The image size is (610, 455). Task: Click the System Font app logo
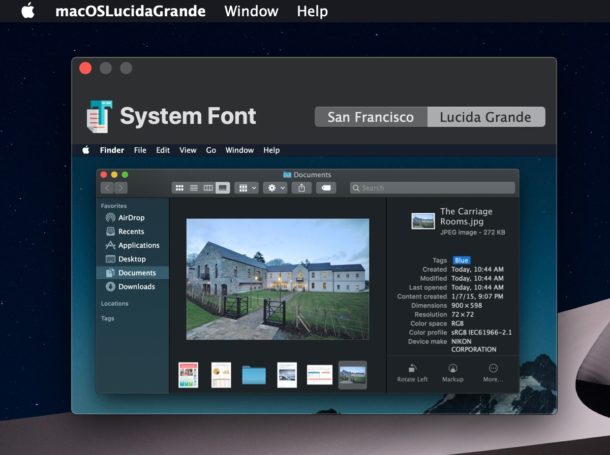[98, 116]
